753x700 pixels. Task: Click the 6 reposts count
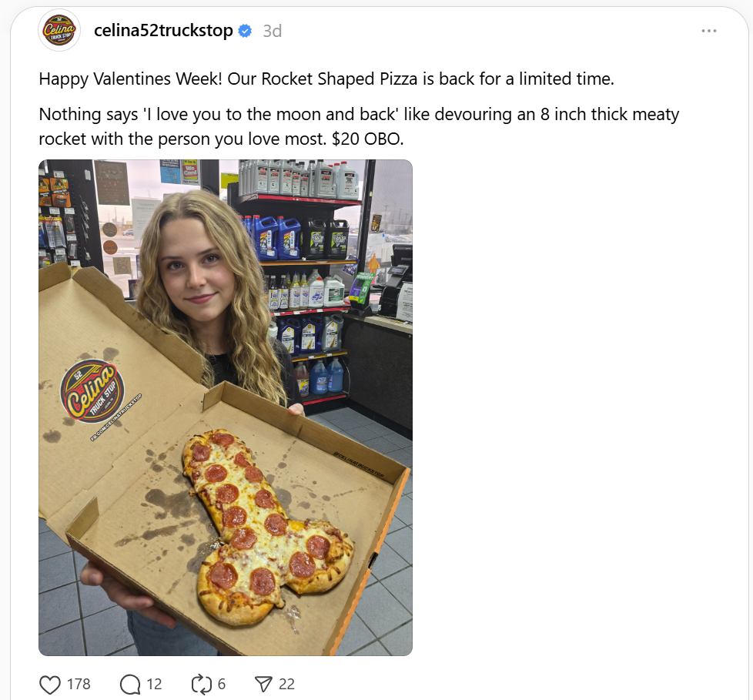(x=222, y=684)
